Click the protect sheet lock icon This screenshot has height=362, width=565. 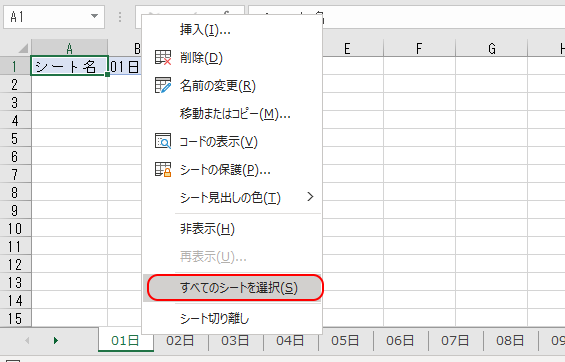[x=163, y=169]
